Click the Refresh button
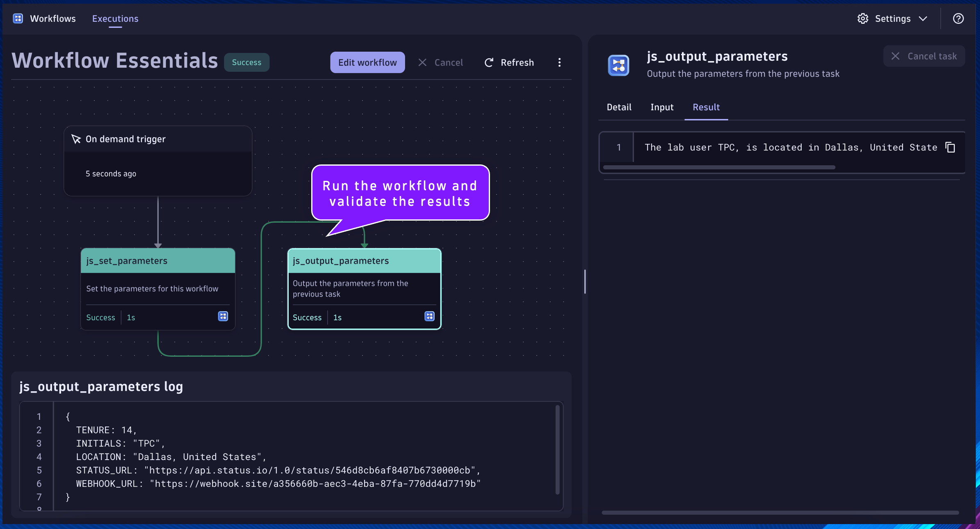Screen dimensions: 980x529 point(509,62)
